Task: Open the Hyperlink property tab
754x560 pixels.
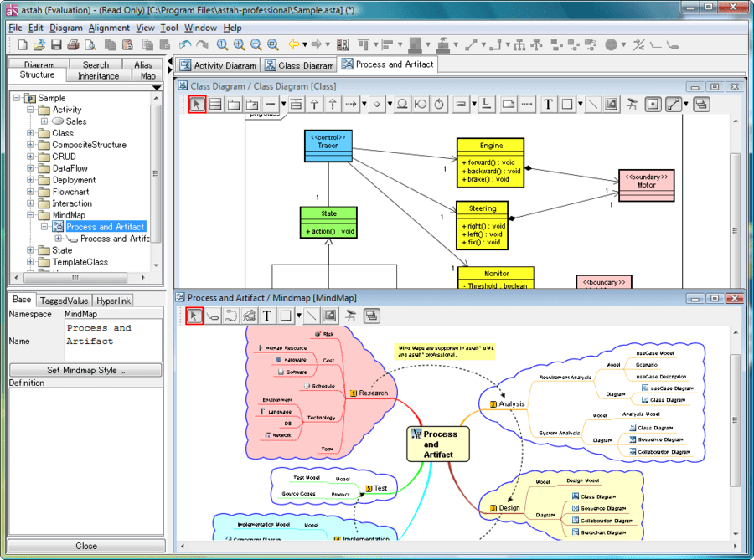Action: tap(113, 301)
